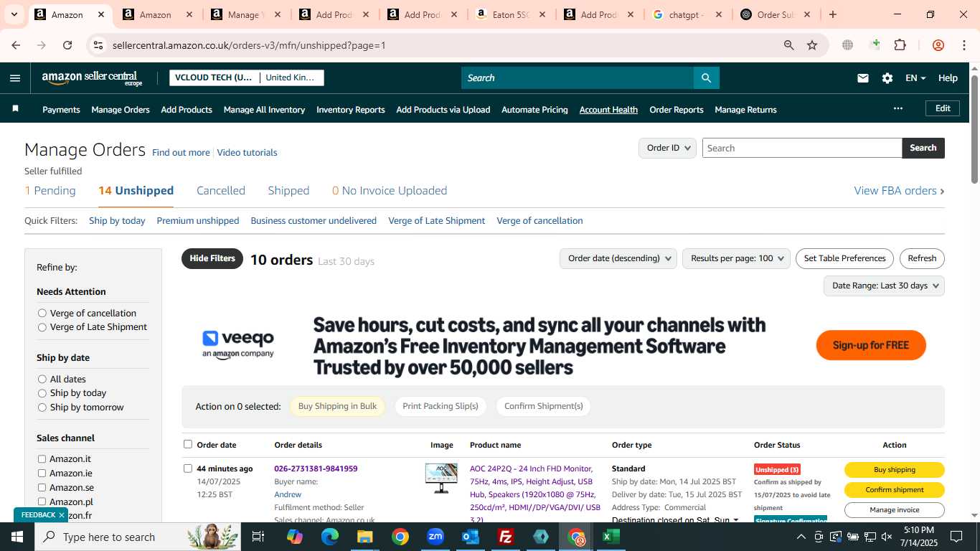The image size is (980, 551).
Task: Select the Ship by today radio button
Action: (x=42, y=393)
